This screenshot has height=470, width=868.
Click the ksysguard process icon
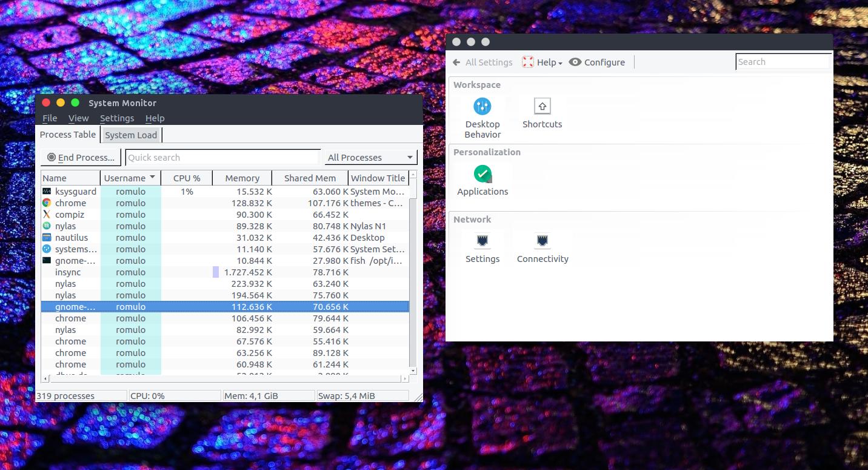coord(47,192)
